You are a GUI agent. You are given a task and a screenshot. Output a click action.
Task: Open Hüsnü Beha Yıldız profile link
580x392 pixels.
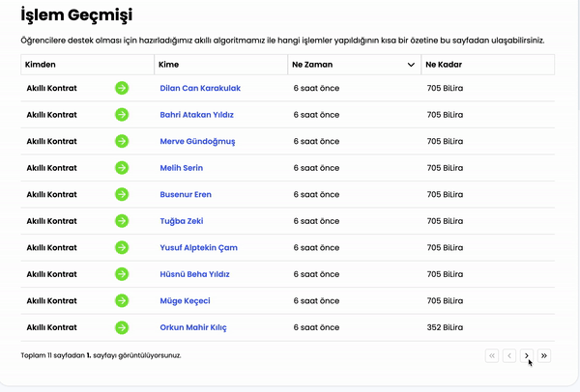[194, 274]
